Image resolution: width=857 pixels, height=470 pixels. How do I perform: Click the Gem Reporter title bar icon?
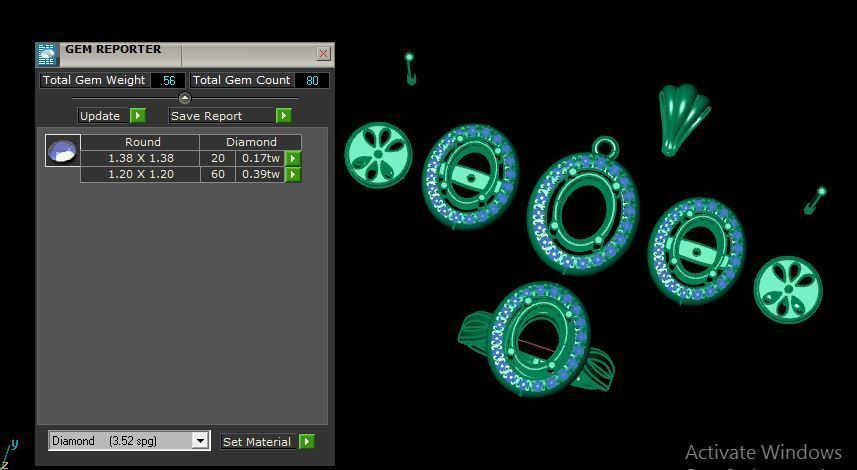[x=47, y=55]
